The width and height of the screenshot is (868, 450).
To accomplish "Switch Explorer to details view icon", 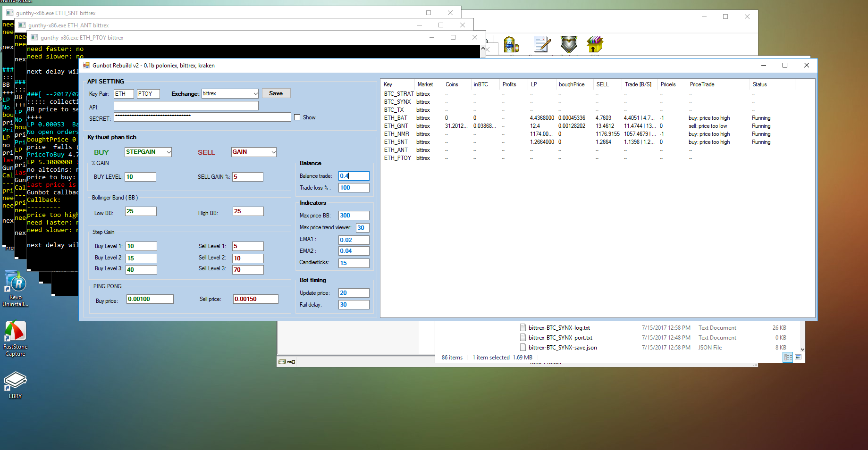I will click(x=788, y=358).
